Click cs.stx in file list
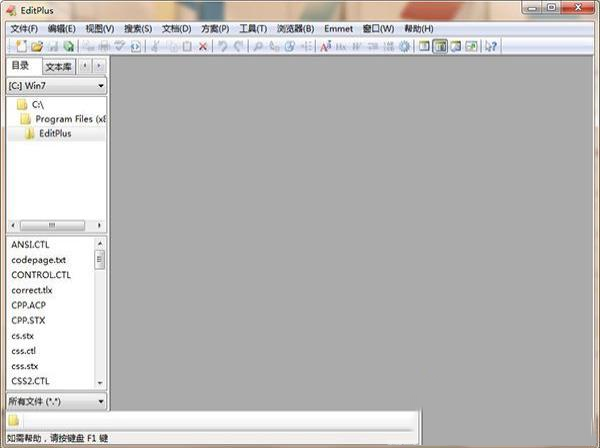 23,336
